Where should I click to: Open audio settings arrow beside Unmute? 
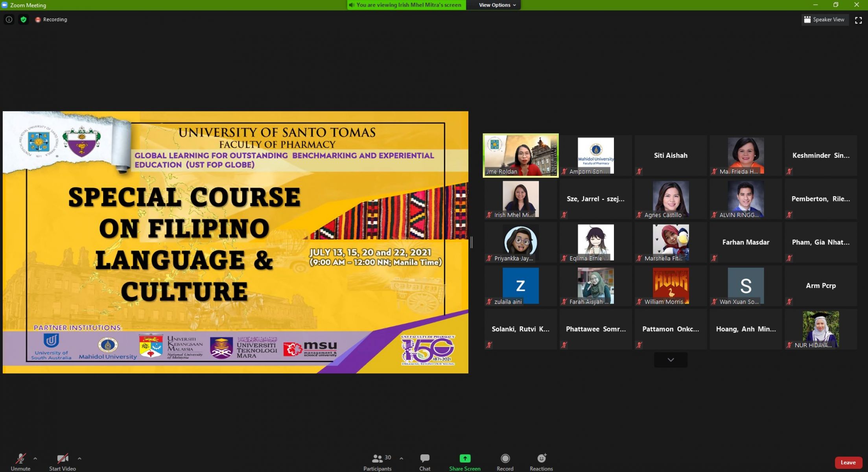coord(35,458)
